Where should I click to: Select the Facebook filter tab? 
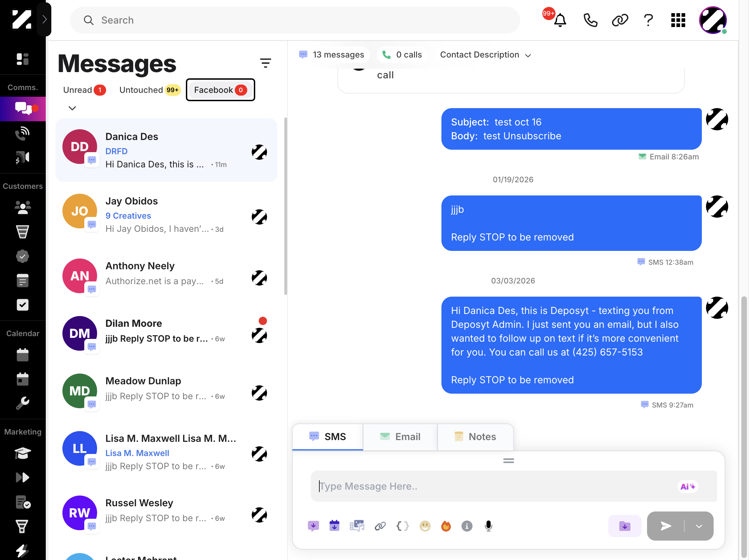click(x=221, y=90)
